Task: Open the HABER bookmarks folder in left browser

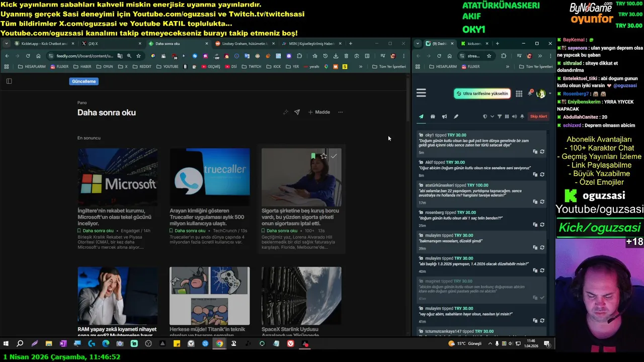Action: [x=82, y=66]
